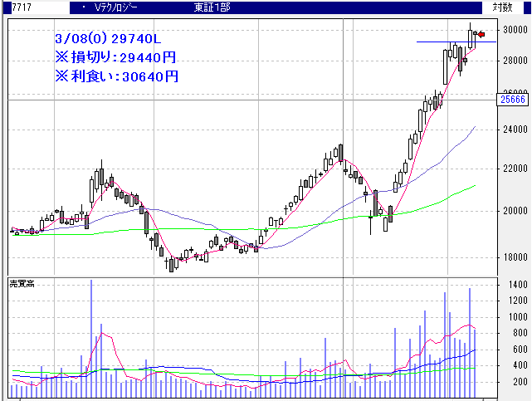Click the blue horizontal entry price line
Screen dimensions: 532x401
tap(440, 42)
